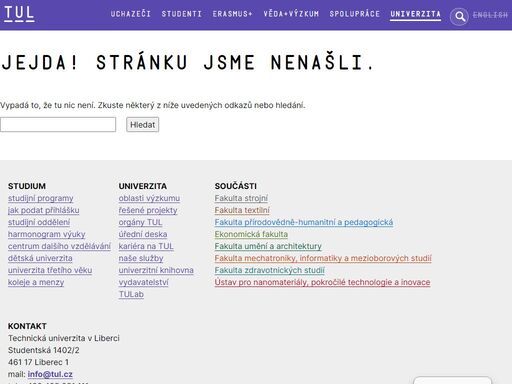Click the info@tul.cz email link
Image resolution: width=512 pixels, height=384 pixels.
(50, 374)
